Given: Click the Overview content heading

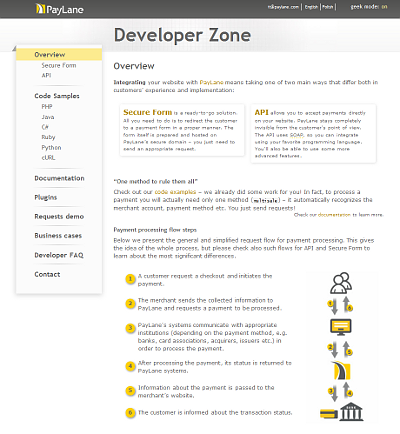Looking at the screenshot, I should 134,66.
